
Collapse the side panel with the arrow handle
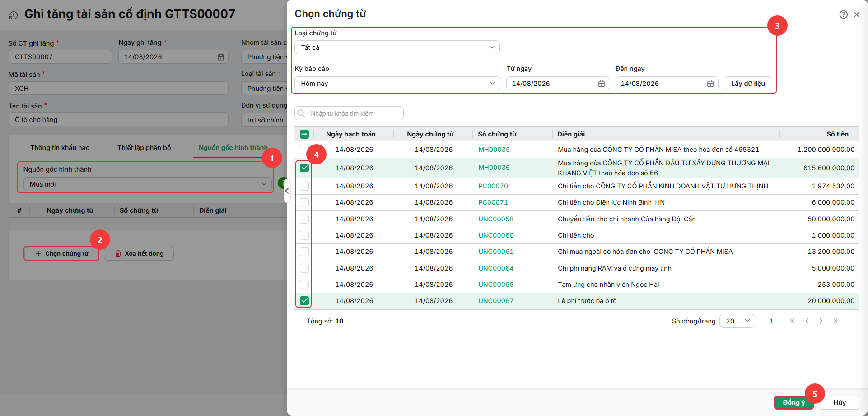pos(287,191)
